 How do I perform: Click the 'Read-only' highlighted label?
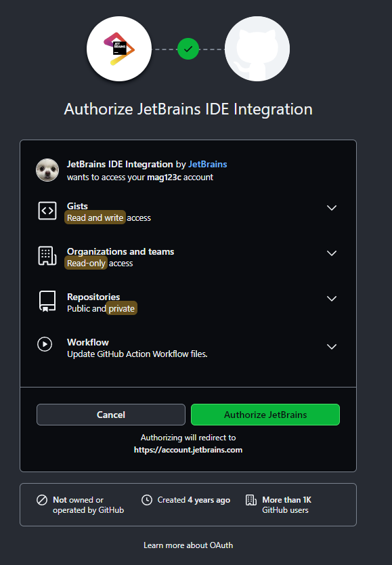pyautogui.click(x=86, y=263)
